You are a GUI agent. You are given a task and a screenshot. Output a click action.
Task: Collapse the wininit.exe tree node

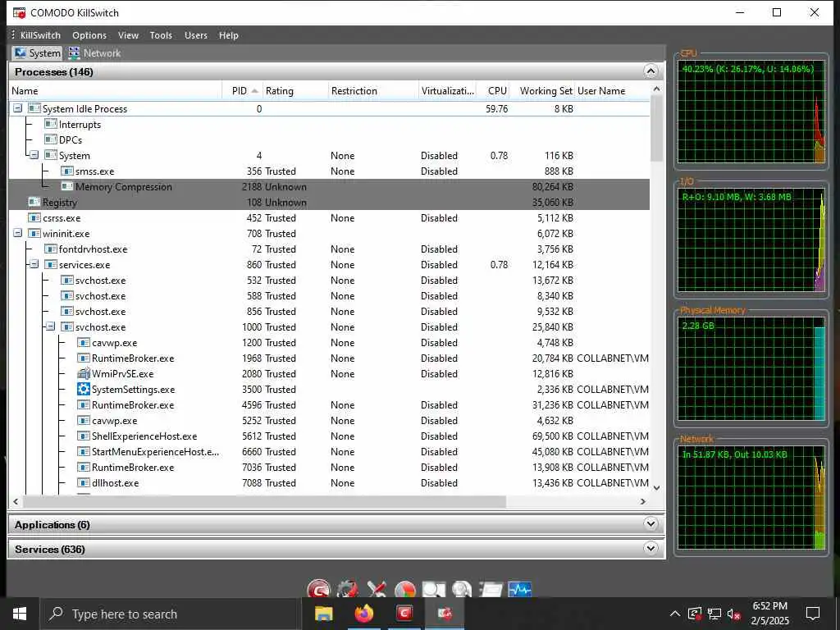point(18,234)
